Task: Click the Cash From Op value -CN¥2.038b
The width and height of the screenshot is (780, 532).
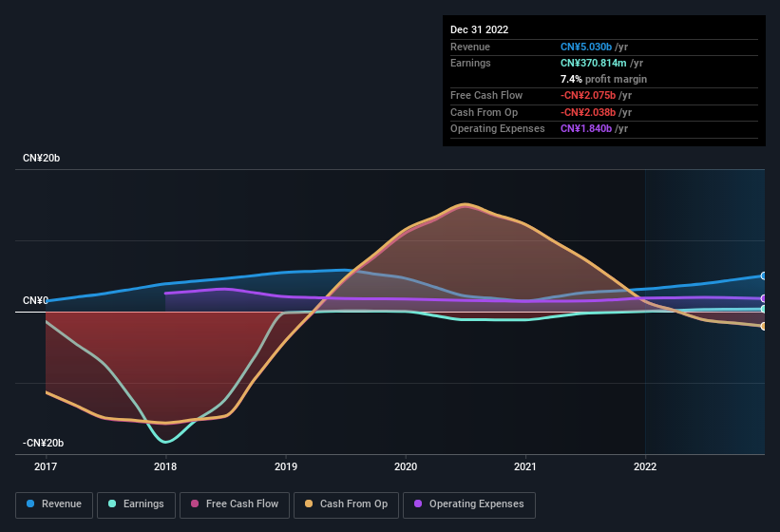Action: 588,112
